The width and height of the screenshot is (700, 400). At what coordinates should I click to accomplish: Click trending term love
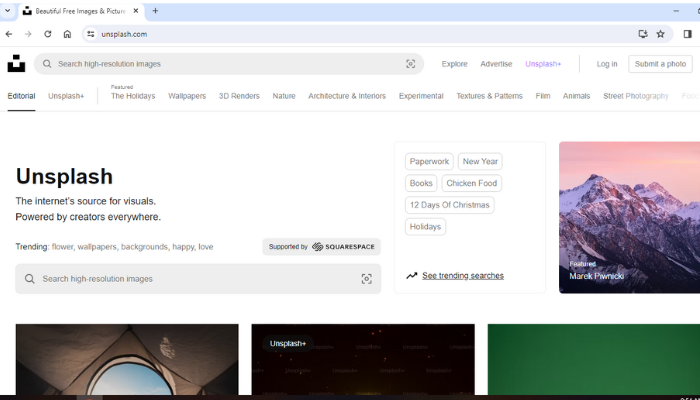[206, 247]
